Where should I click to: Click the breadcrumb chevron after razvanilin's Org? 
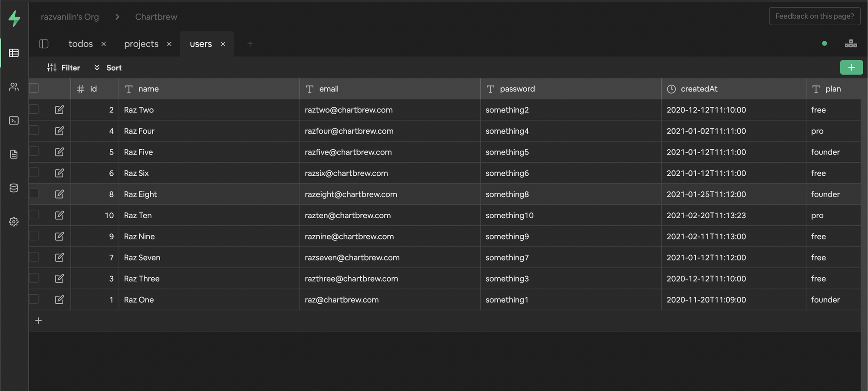pyautogui.click(x=117, y=17)
